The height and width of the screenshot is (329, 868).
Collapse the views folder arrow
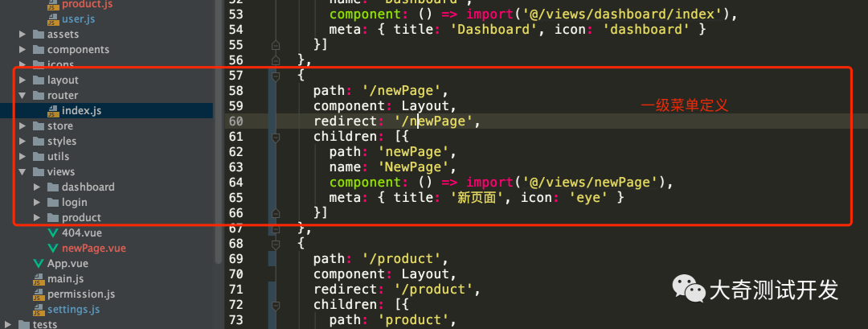pyautogui.click(x=23, y=171)
